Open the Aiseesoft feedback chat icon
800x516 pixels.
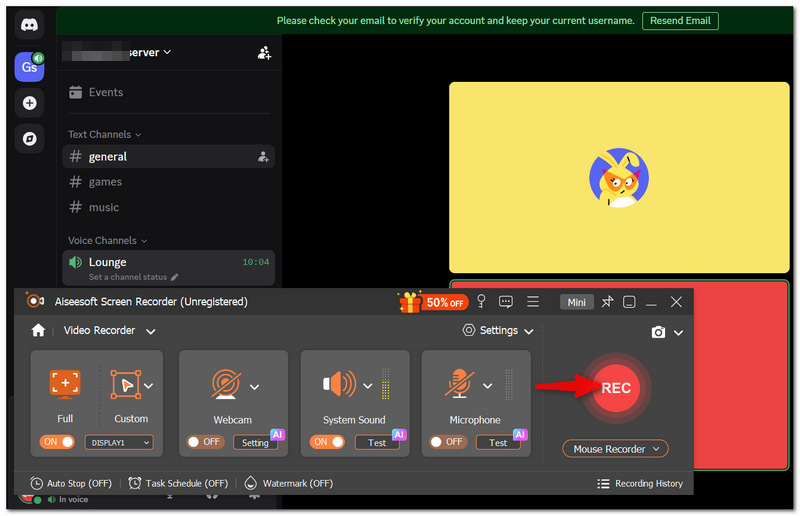[506, 302]
